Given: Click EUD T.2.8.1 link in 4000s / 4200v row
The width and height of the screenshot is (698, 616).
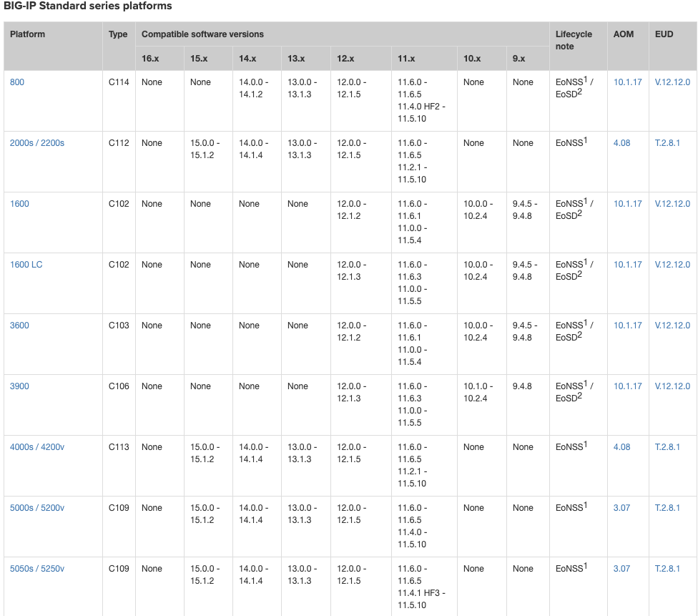Looking at the screenshot, I should 667,446.
